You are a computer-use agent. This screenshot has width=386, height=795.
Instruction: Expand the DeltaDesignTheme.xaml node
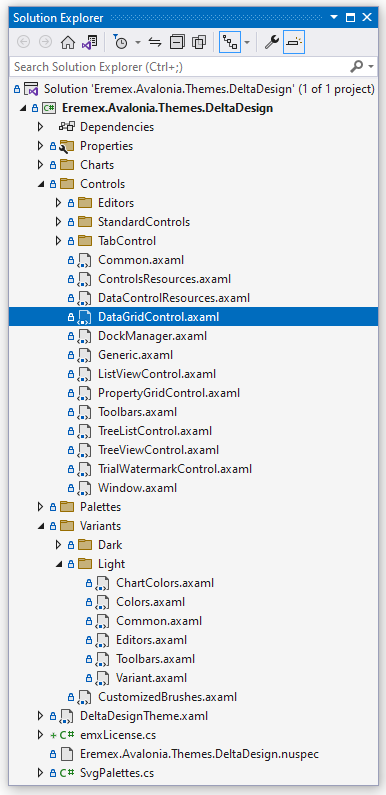[x=41, y=716]
